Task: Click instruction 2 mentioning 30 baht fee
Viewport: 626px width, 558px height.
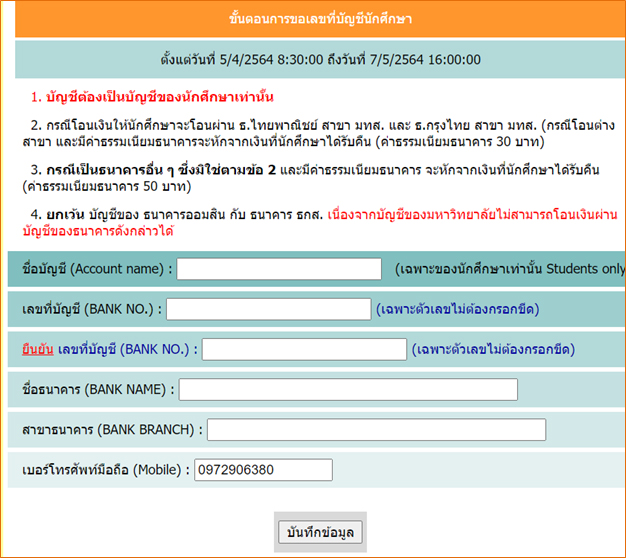Action: coord(320,135)
